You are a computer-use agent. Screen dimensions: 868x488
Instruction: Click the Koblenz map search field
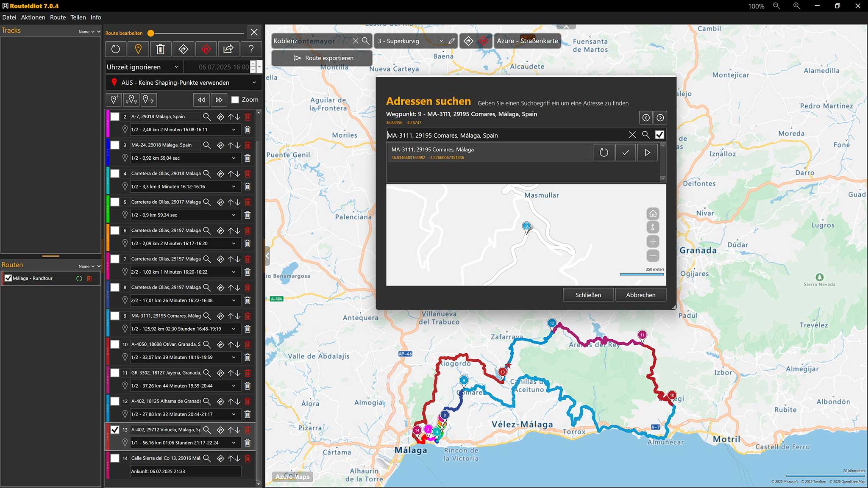point(312,41)
